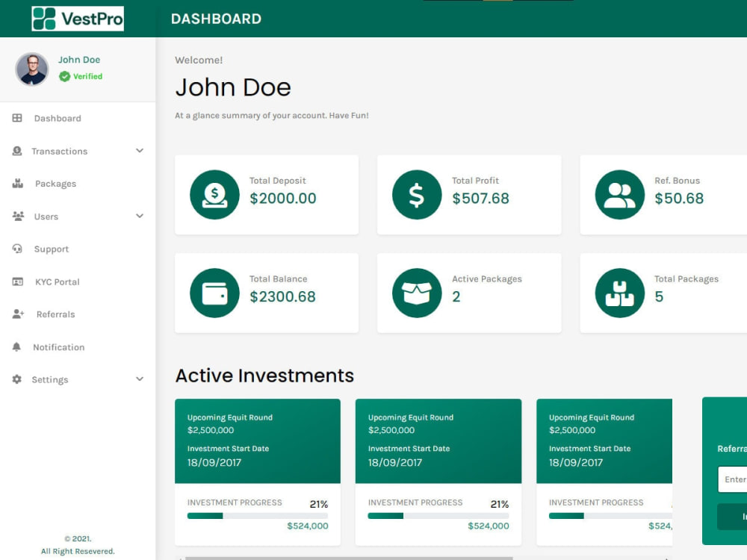Click the Total Deposit round icon
Screen dimensions: 747x560
pos(214,195)
